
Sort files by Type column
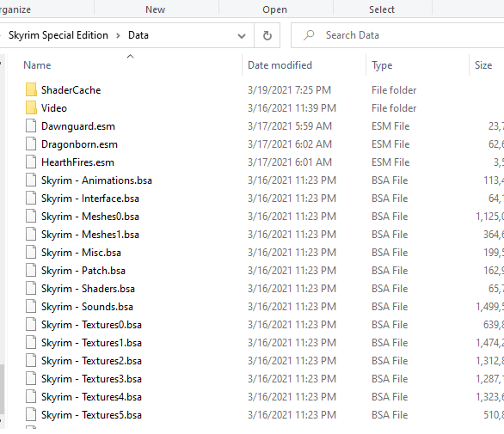382,65
